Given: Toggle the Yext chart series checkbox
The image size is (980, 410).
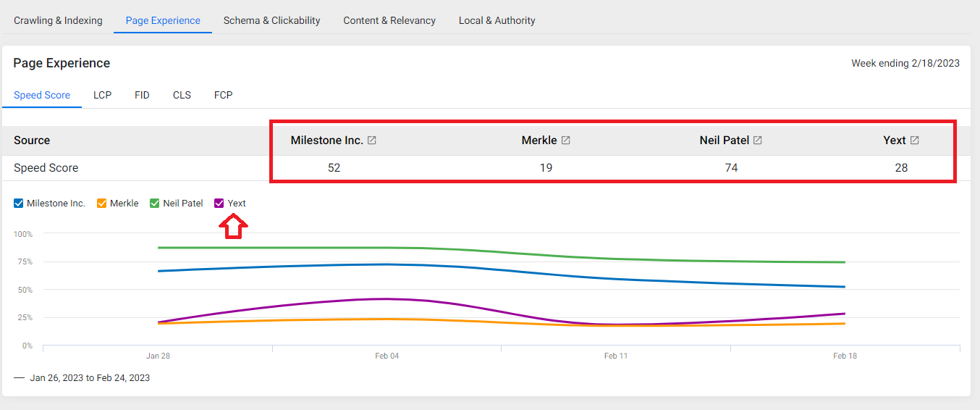Looking at the screenshot, I should pos(219,204).
